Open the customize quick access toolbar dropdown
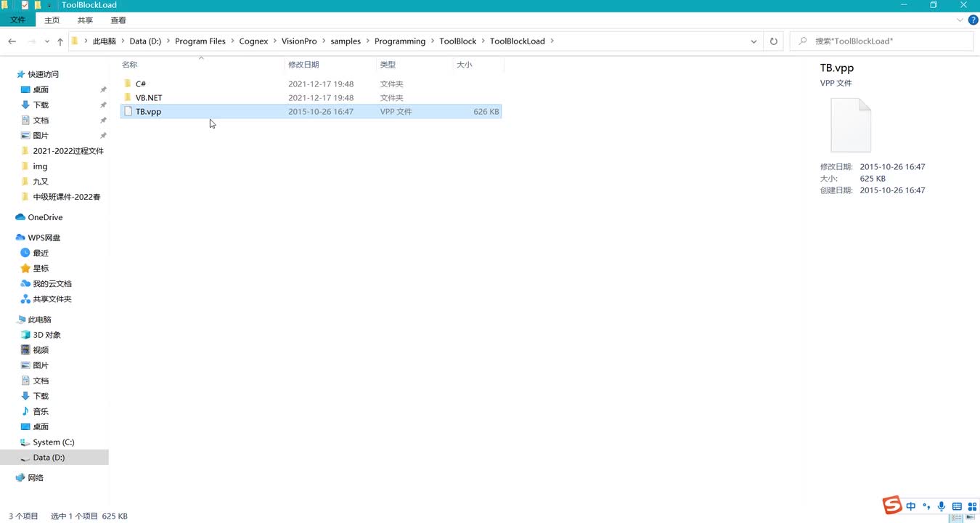 pos(49,5)
